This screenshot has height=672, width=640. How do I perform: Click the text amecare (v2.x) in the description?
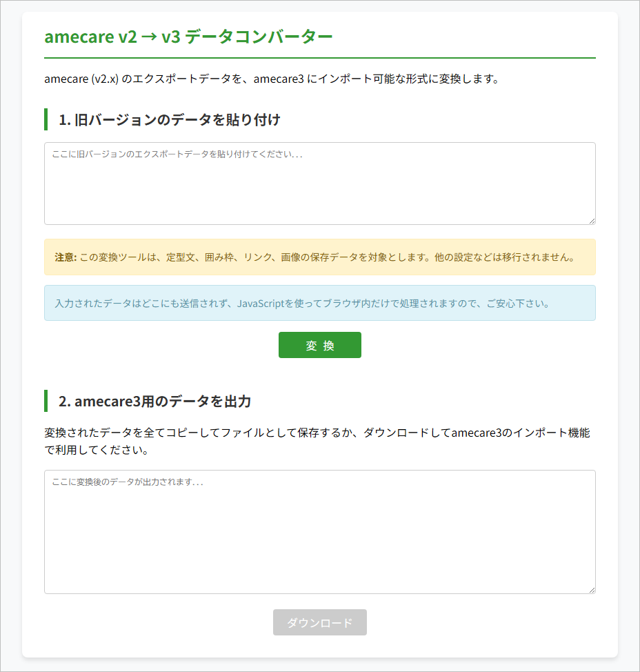(x=81, y=79)
